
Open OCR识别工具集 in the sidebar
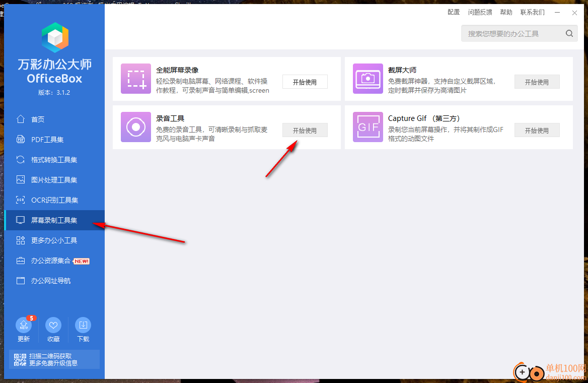[x=54, y=200]
